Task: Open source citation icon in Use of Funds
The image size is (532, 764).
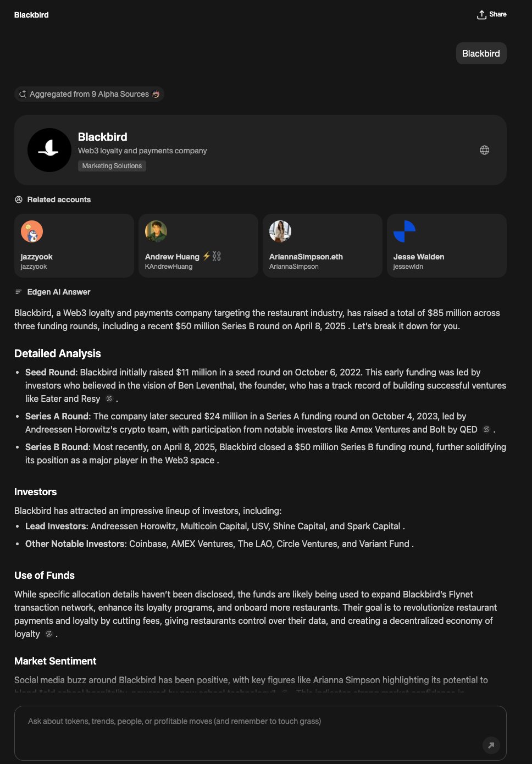Action: point(49,634)
